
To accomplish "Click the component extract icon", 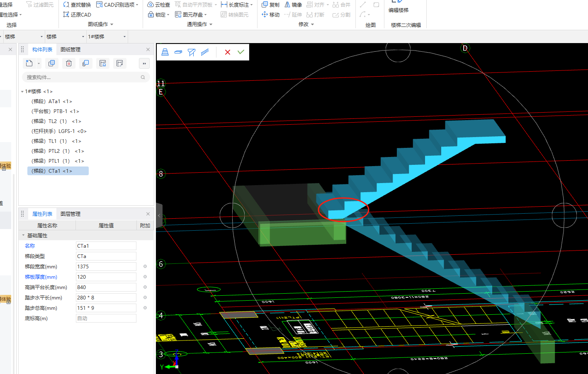I will tap(119, 63).
